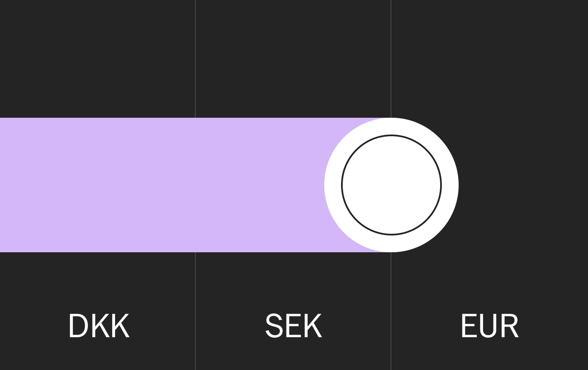The width and height of the screenshot is (588, 370).
Task: Click the white circular slider handle
Action: coord(391,185)
